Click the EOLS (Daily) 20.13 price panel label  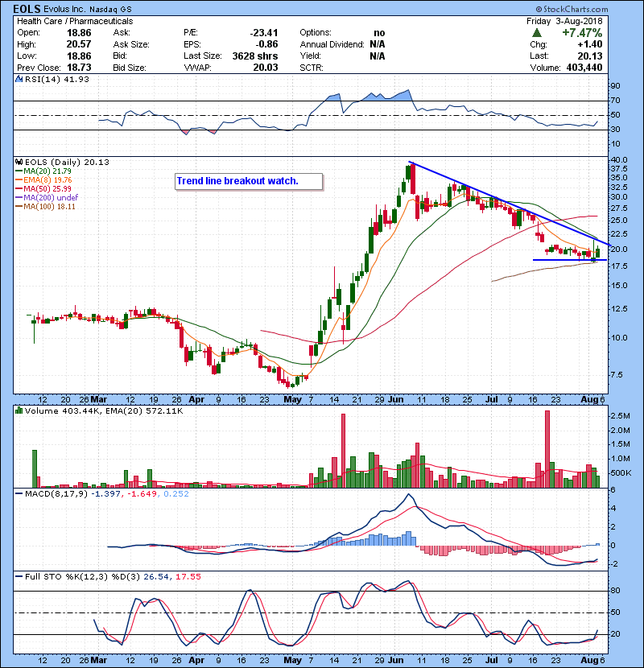click(x=67, y=162)
